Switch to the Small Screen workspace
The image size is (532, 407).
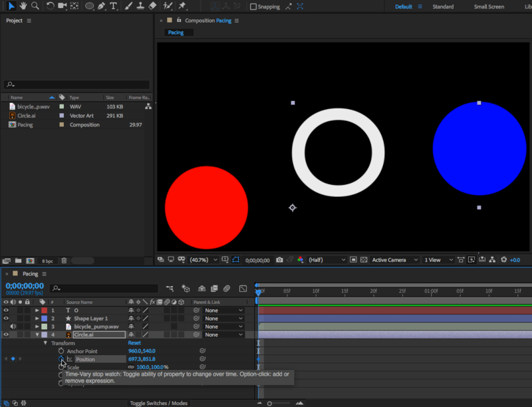(489, 7)
